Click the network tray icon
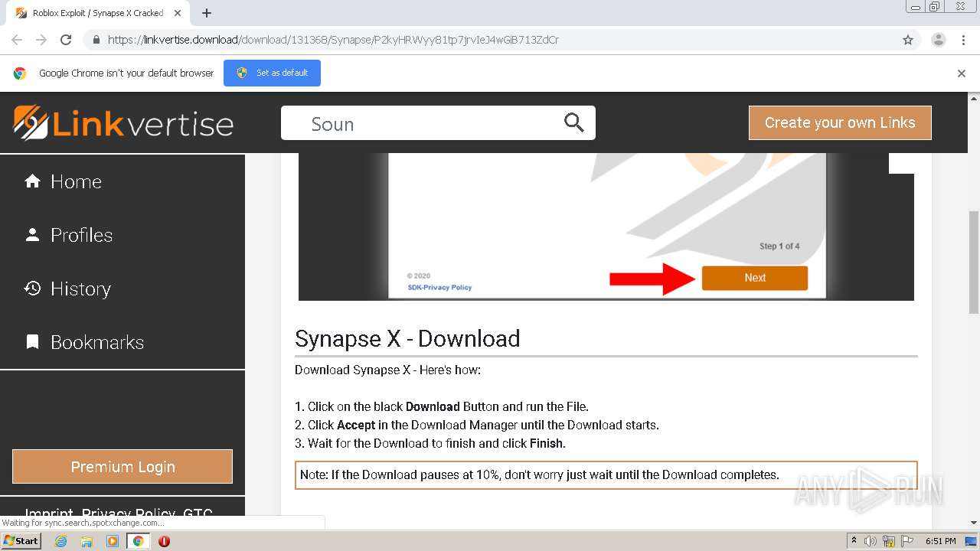Image resolution: width=980 pixels, height=551 pixels. [x=889, y=541]
